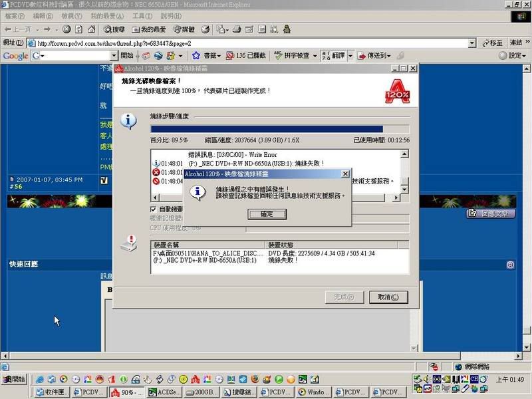The height and width of the screenshot is (399, 532).
Task: Expand the Google search box dropdown
Action: (x=114, y=56)
